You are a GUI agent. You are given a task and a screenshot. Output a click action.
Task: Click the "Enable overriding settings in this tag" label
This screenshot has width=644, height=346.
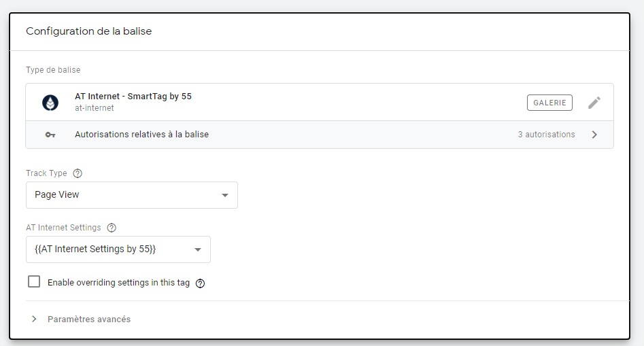coord(118,283)
